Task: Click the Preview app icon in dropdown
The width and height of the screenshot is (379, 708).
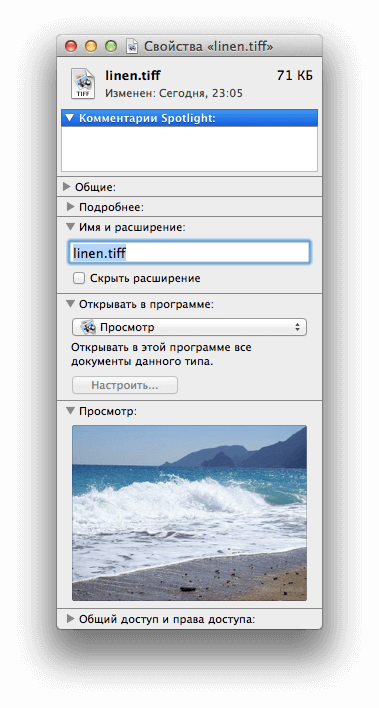Action: click(88, 327)
